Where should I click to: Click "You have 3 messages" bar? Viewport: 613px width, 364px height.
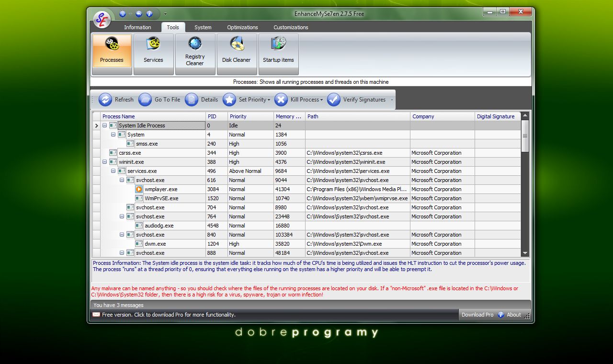[310, 305]
